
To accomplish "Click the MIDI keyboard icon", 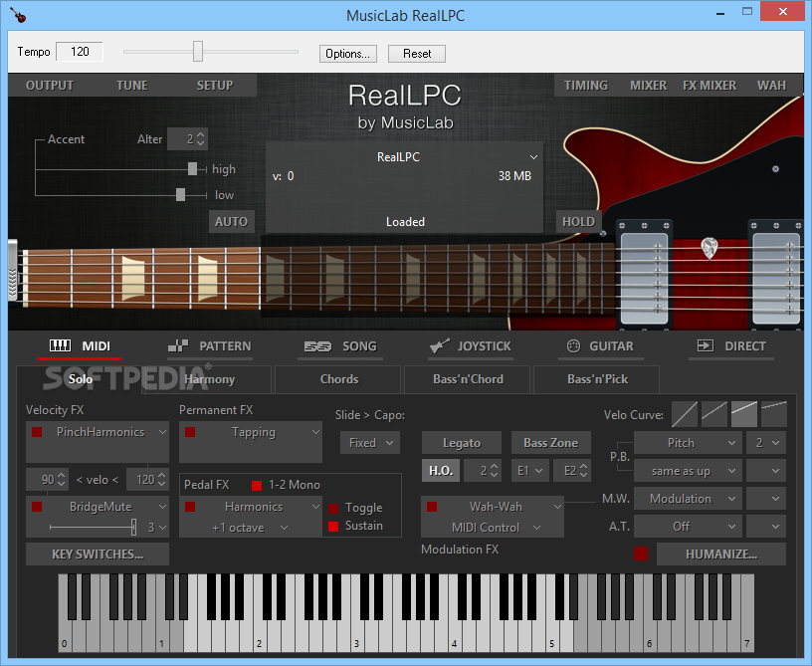I will (60, 346).
